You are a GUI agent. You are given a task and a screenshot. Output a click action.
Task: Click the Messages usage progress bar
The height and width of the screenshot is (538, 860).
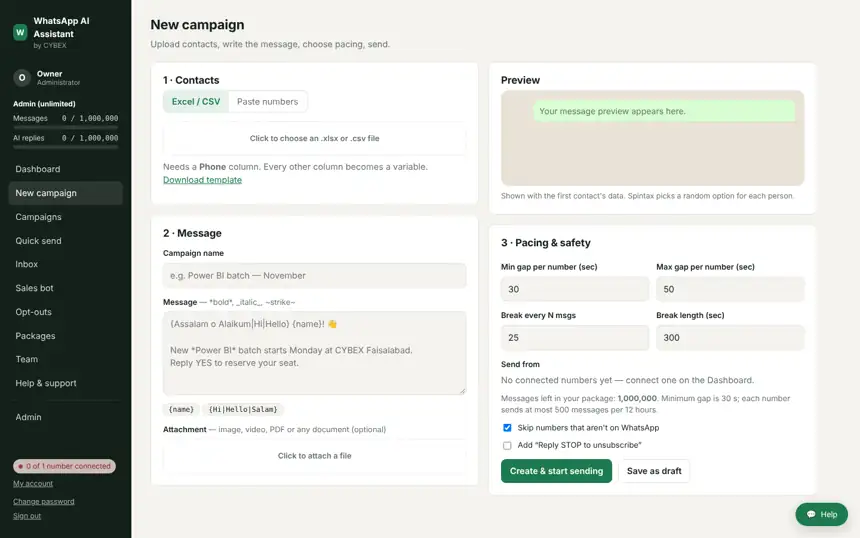tap(65, 127)
